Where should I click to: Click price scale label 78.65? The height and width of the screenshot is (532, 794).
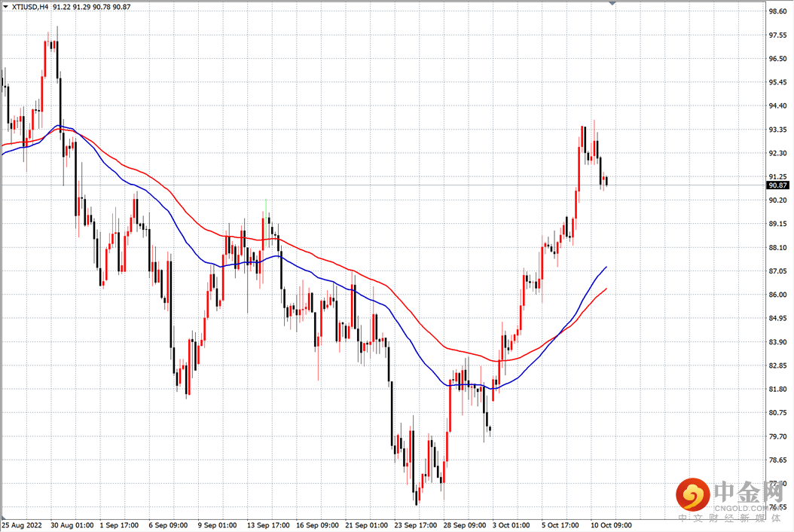(777, 460)
